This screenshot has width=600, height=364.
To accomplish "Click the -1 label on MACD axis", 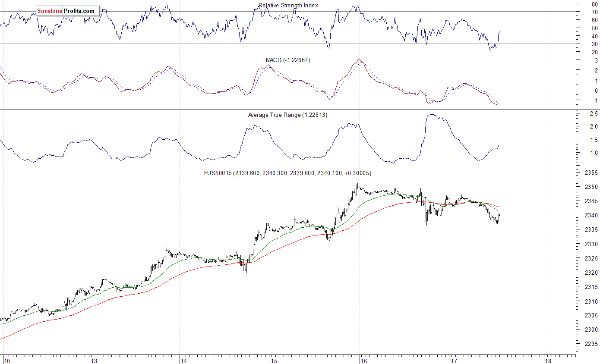I will click(595, 101).
